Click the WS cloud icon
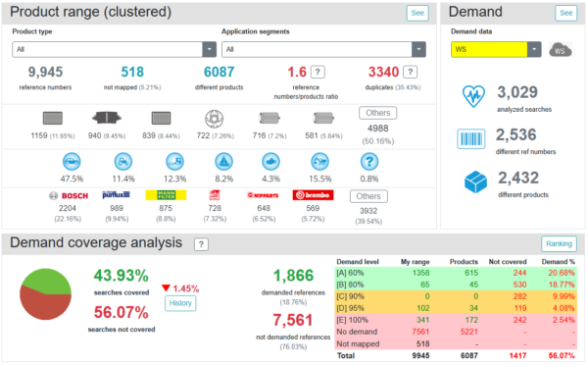 click(x=561, y=50)
